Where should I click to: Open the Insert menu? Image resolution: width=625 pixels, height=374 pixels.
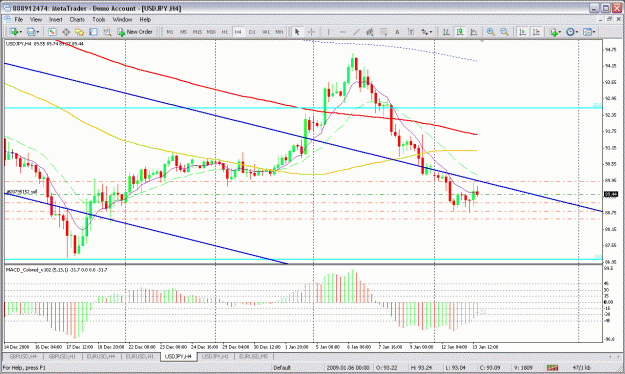[x=55, y=19]
